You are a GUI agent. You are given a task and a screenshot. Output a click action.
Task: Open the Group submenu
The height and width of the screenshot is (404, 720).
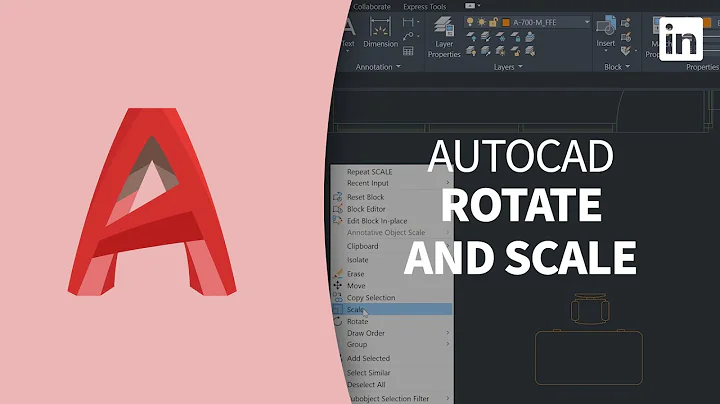pos(392,344)
